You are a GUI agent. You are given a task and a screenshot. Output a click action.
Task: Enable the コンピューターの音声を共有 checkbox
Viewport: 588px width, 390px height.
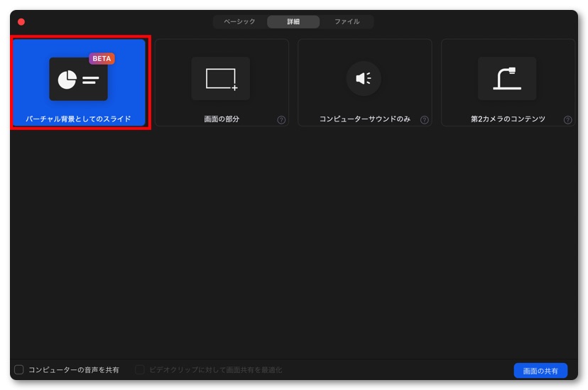point(19,369)
